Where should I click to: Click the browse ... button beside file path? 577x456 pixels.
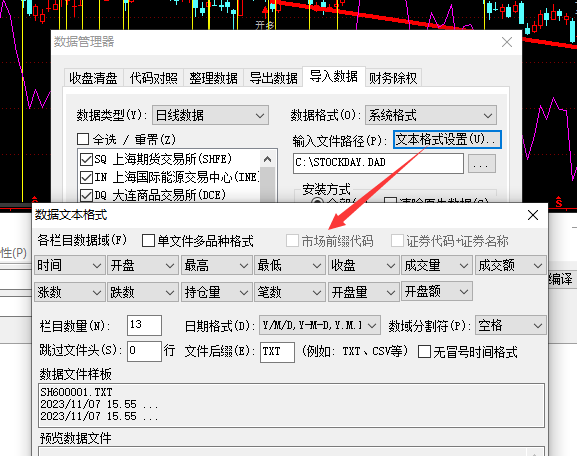[482, 163]
